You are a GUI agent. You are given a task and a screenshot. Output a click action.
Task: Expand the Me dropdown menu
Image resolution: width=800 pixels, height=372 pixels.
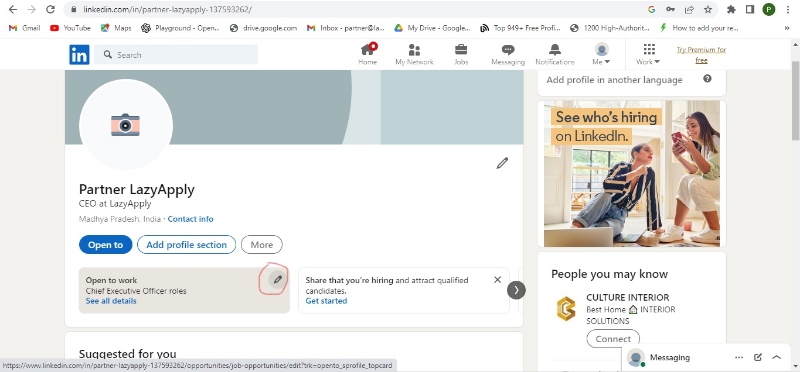(602, 55)
